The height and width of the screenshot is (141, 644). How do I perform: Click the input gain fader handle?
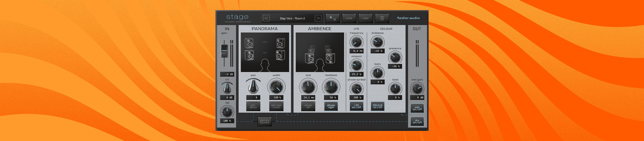point(224,51)
